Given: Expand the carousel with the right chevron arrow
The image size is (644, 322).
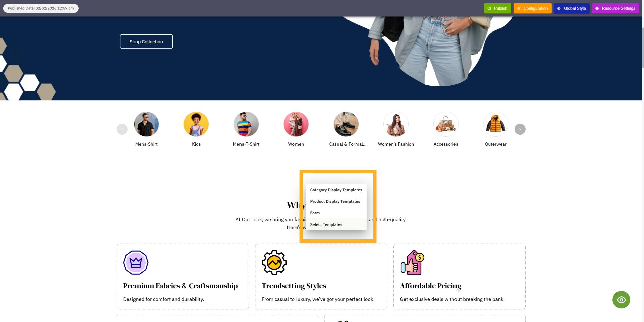Looking at the screenshot, I should point(520,129).
